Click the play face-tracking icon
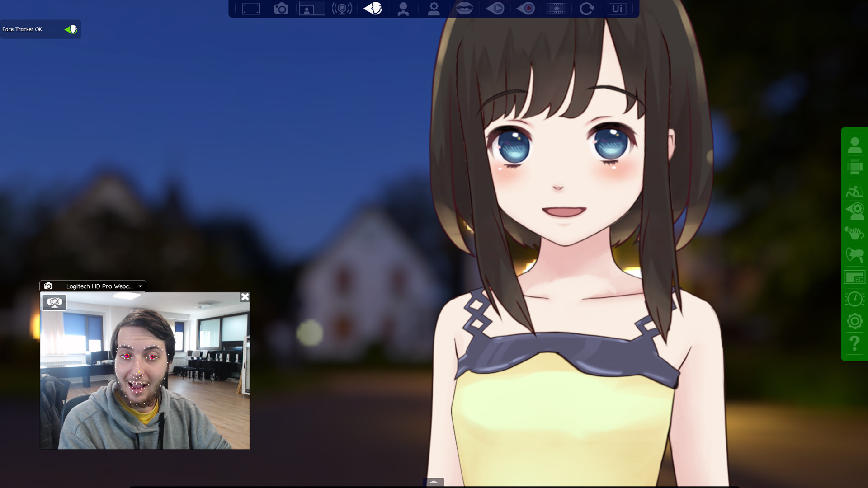Screen dimensions: 868x488 click(495, 9)
